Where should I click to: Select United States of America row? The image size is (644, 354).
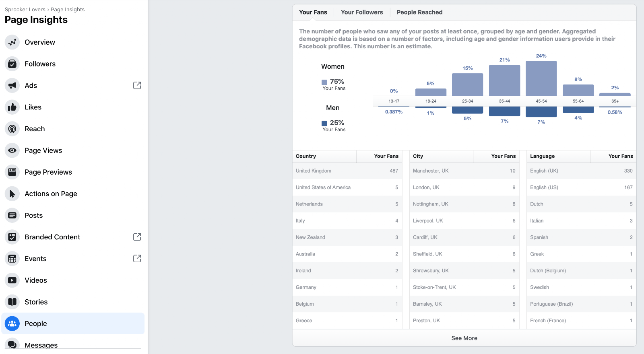click(x=347, y=187)
